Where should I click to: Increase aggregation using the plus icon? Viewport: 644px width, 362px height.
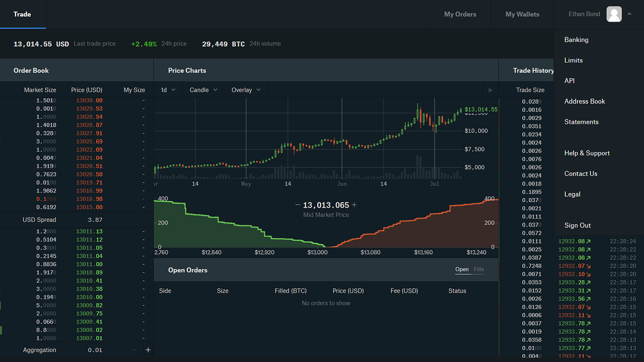coord(148,350)
